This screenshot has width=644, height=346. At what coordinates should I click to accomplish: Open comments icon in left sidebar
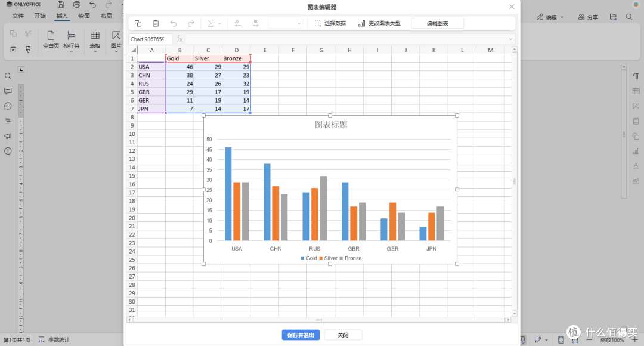8,91
